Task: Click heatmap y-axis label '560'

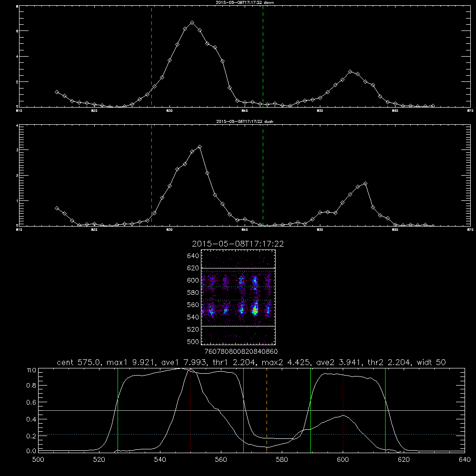Action: click(193, 305)
